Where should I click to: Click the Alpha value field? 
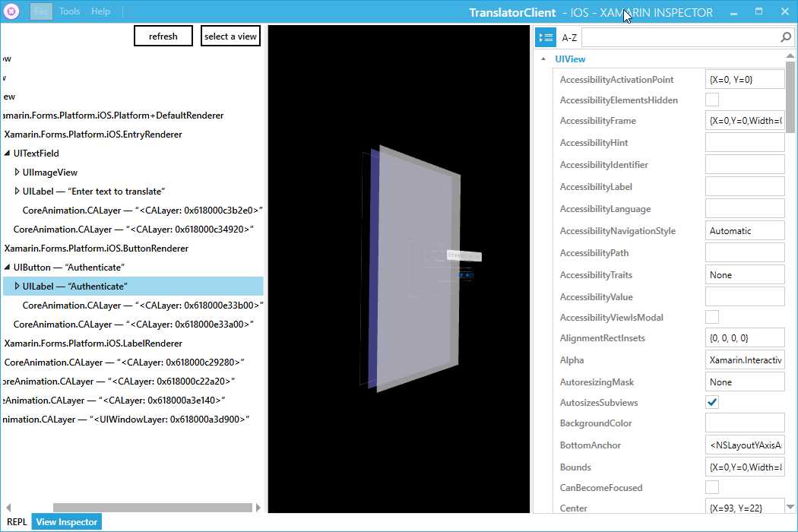coord(745,360)
